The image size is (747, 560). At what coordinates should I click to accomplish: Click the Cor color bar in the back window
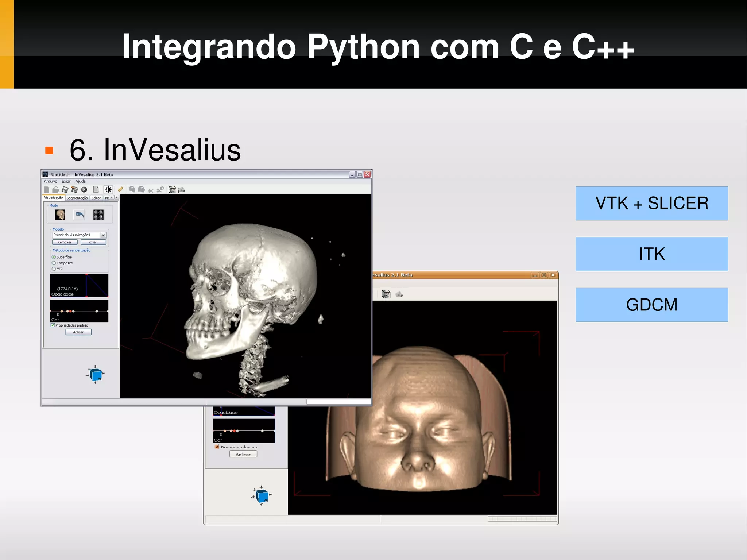244,431
